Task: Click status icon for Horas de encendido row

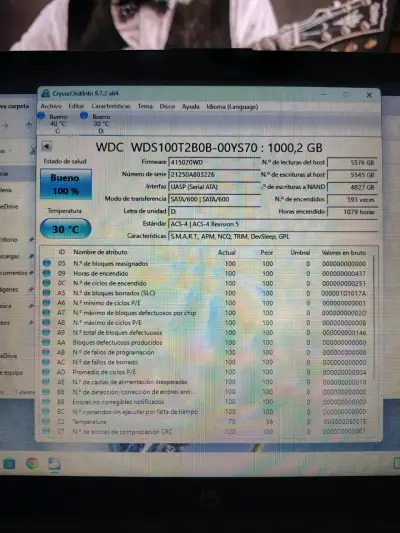Action: [x=47, y=273]
